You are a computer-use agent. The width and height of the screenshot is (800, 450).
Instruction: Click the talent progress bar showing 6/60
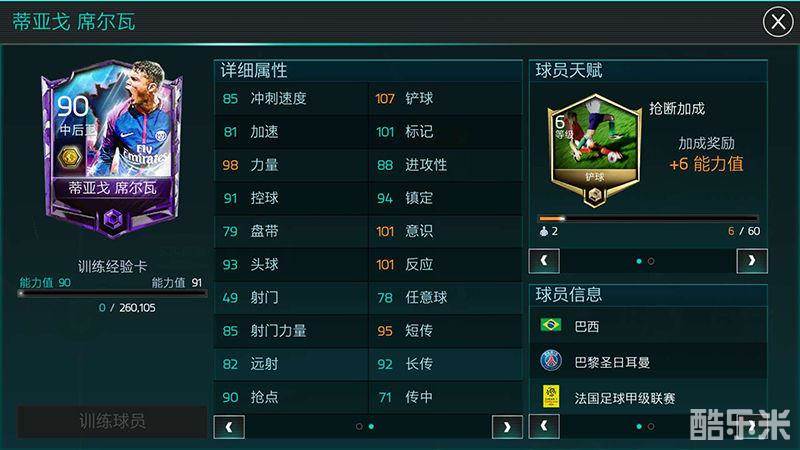coord(649,218)
